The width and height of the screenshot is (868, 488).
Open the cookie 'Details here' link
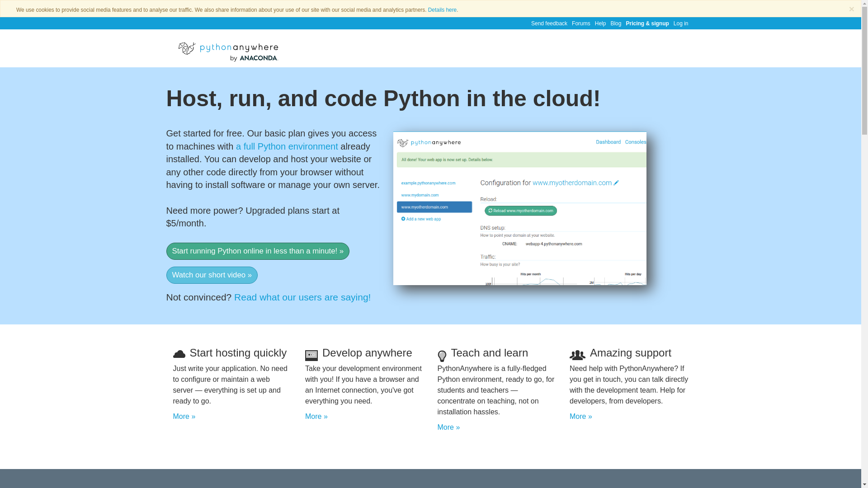[x=442, y=10]
